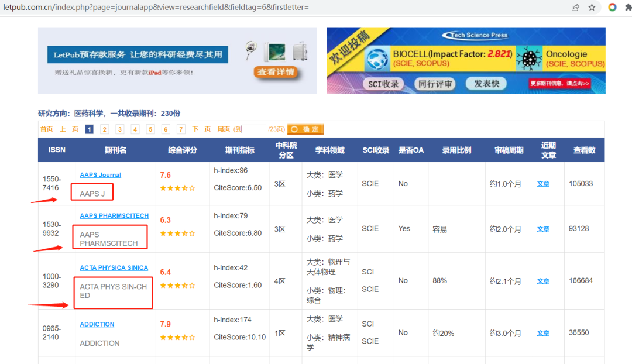Open 文章 link for AAPS PHARMSCITECH row
The height and width of the screenshot is (364, 632).
(x=543, y=229)
